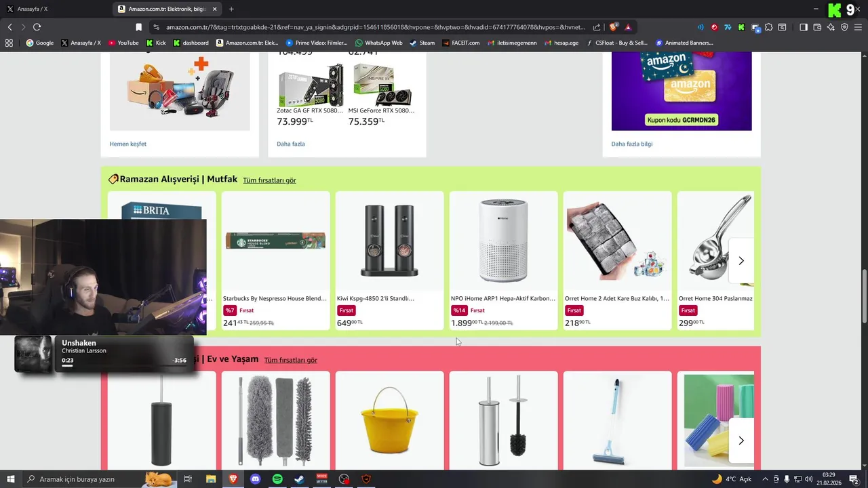Click the toilet brush set product image
Viewport: 868px width, 488px height.
[503, 420]
